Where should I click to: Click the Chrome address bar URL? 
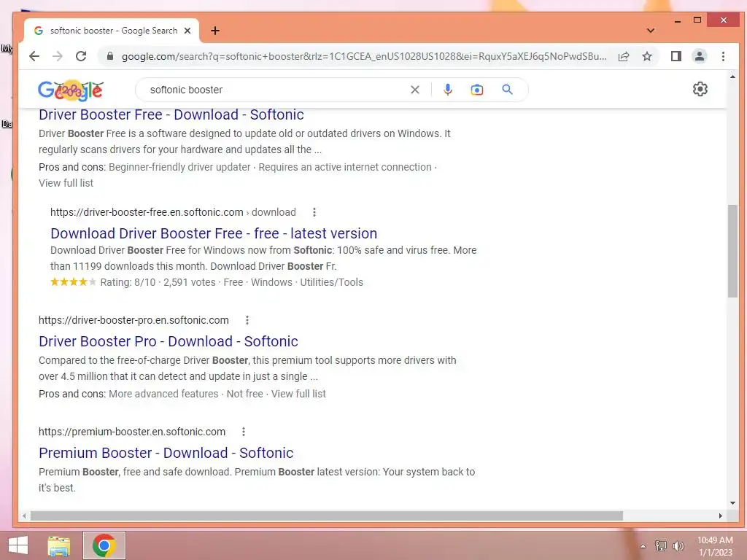[364, 56]
